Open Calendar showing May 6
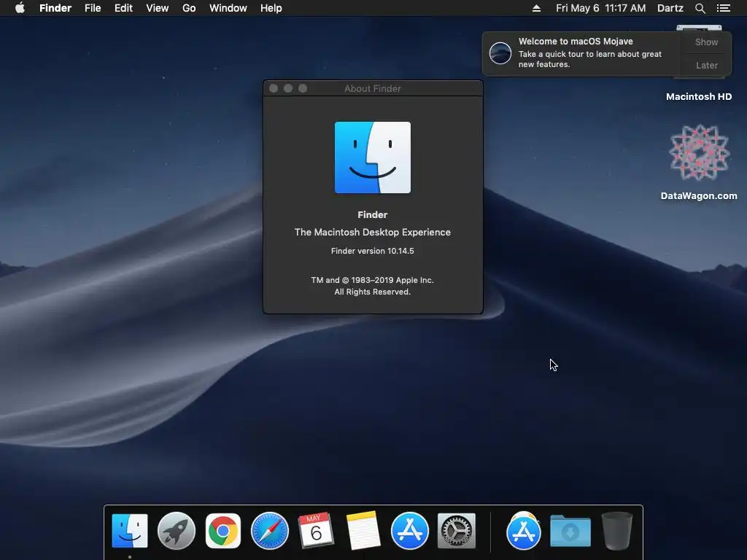The height and width of the screenshot is (560, 747). click(316, 531)
